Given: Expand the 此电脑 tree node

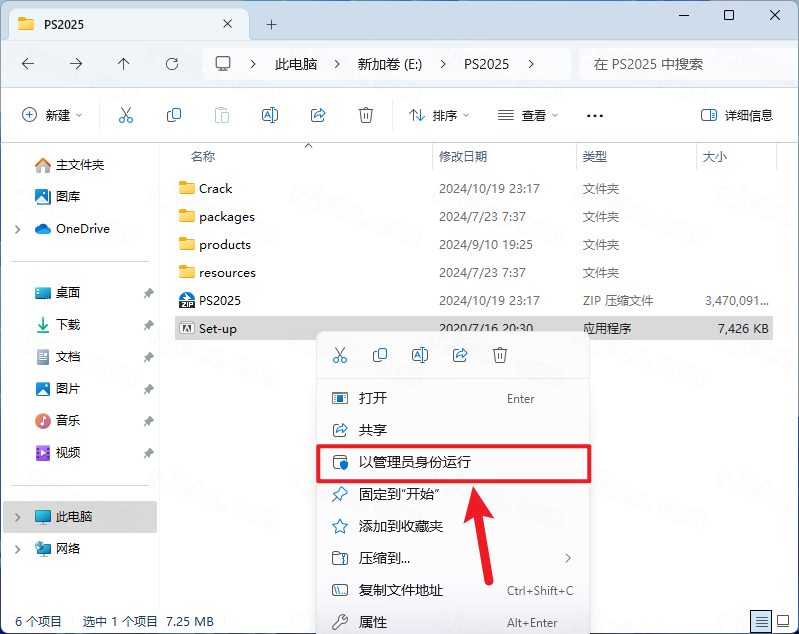Looking at the screenshot, I should [x=17, y=517].
